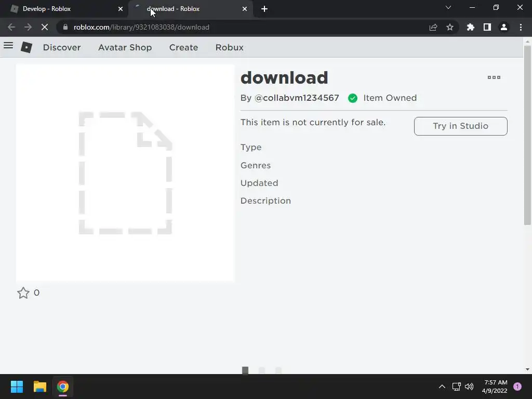
Task: Open the Chrome profile avatar menu
Action: [x=504, y=27]
